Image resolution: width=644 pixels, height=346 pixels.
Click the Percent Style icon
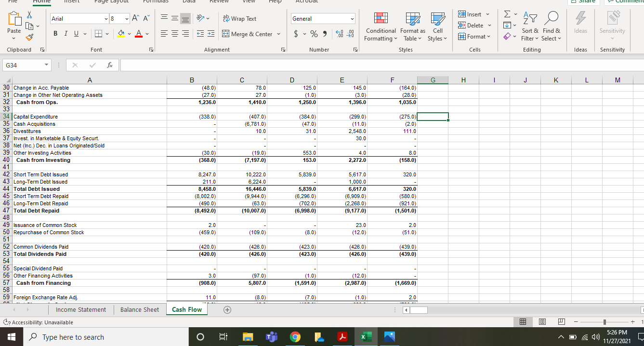[x=313, y=35]
